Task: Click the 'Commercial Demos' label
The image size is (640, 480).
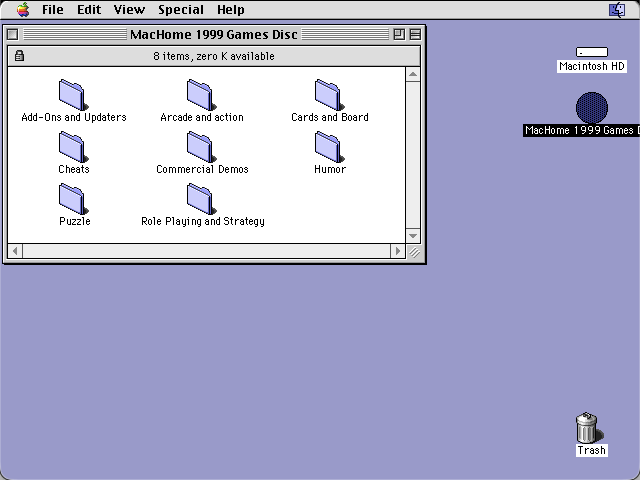Action: pos(202,169)
